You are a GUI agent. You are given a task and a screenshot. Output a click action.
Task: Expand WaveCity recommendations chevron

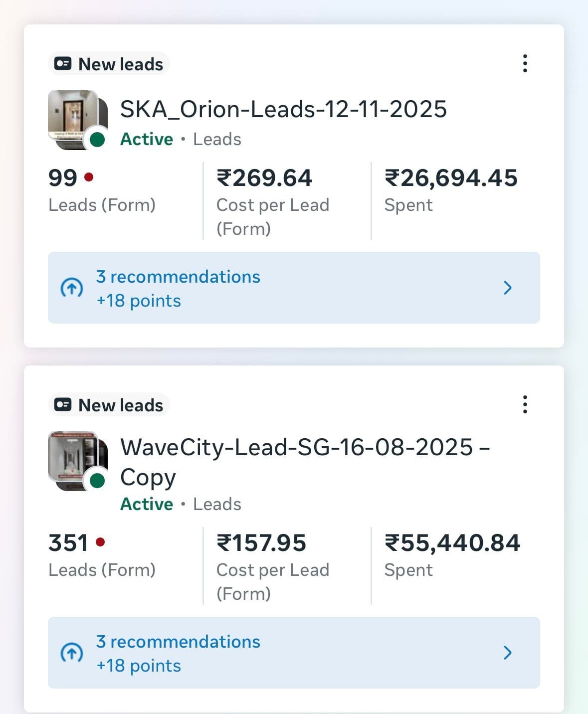[x=508, y=653]
